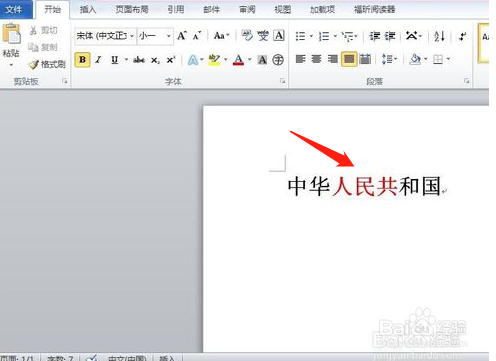Click the Borders icon
496x361 pixels.
pyautogui.click(x=438, y=60)
